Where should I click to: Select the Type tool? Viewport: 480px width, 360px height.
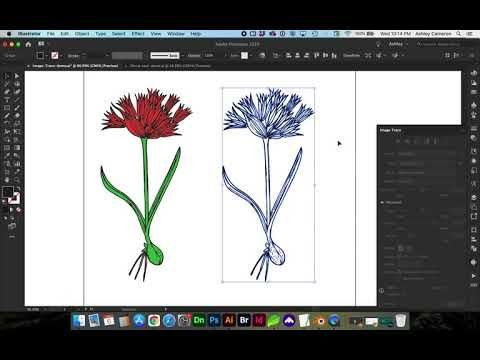tap(7, 100)
